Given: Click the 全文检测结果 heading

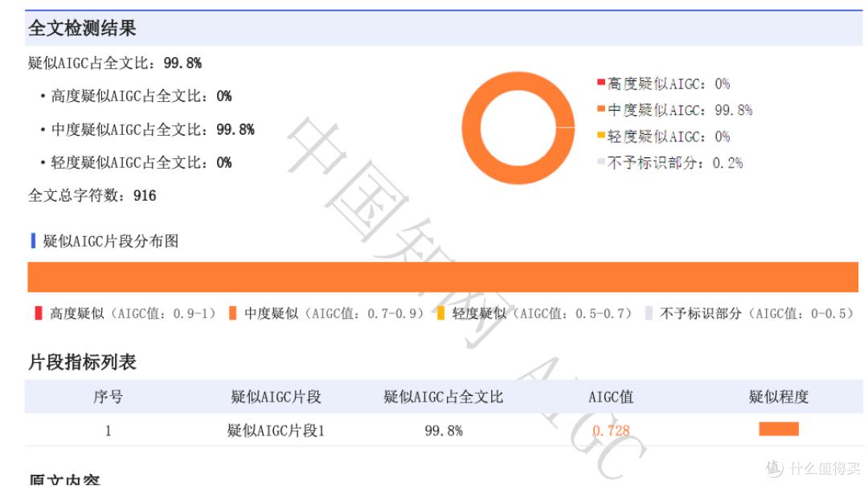Looking at the screenshot, I should [x=82, y=28].
